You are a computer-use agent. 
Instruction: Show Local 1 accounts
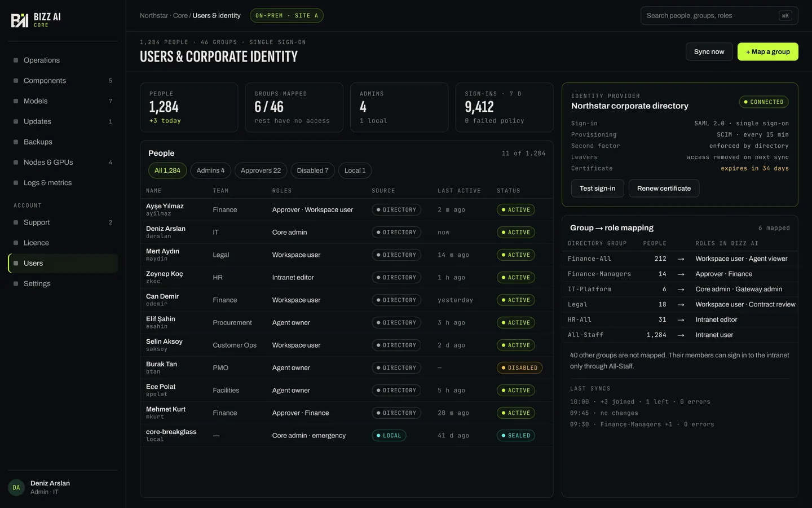pos(355,170)
